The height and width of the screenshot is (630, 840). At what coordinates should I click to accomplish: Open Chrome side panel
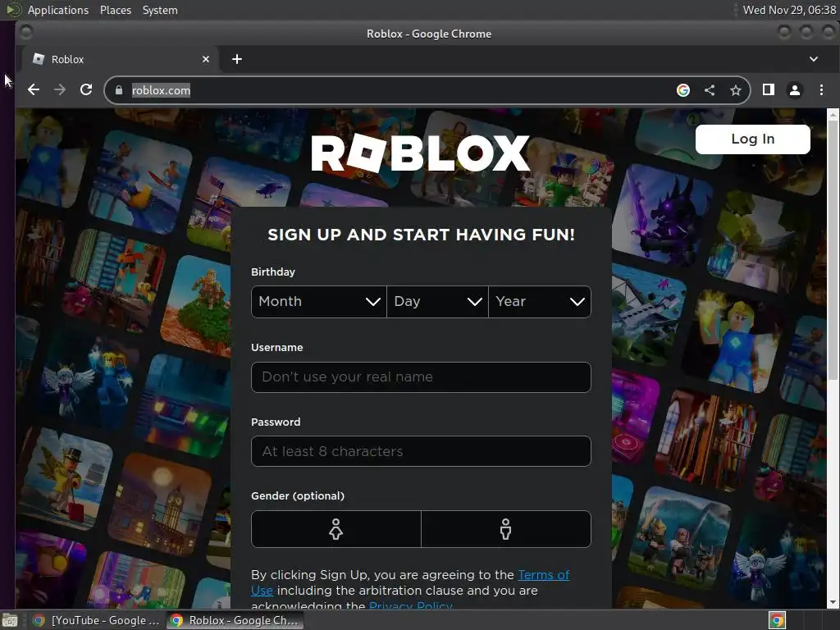pos(768,90)
